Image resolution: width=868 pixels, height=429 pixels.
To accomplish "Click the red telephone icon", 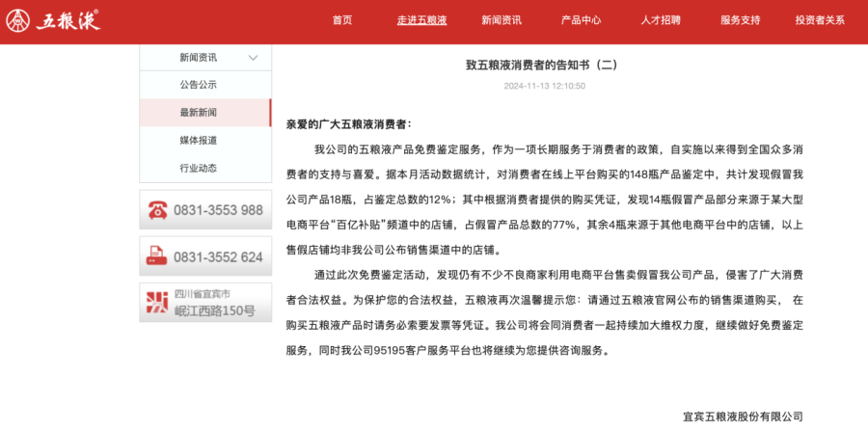I will 157,210.
